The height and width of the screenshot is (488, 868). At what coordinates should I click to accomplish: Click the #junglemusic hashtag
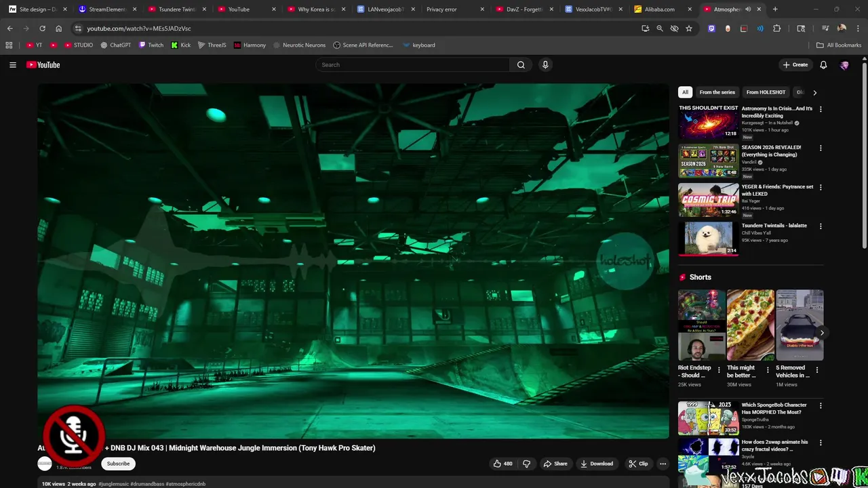pyautogui.click(x=114, y=484)
